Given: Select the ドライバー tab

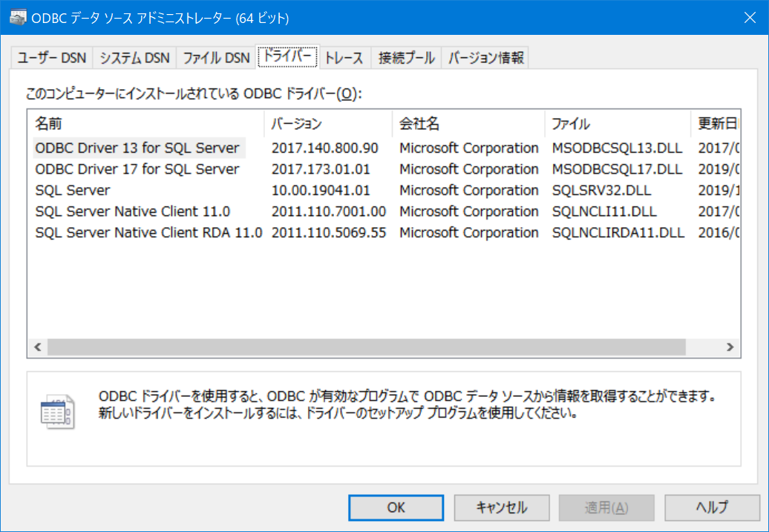Looking at the screenshot, I should point(287,56).
